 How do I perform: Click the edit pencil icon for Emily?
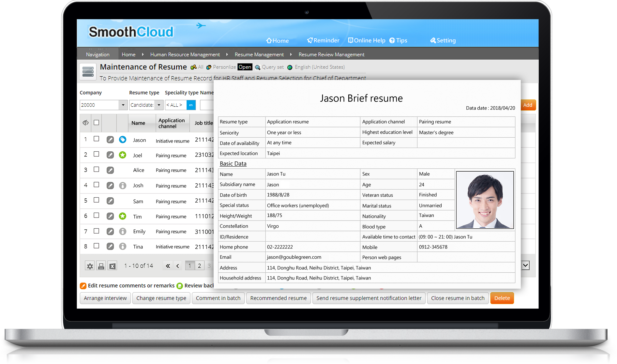coord(110,231)
